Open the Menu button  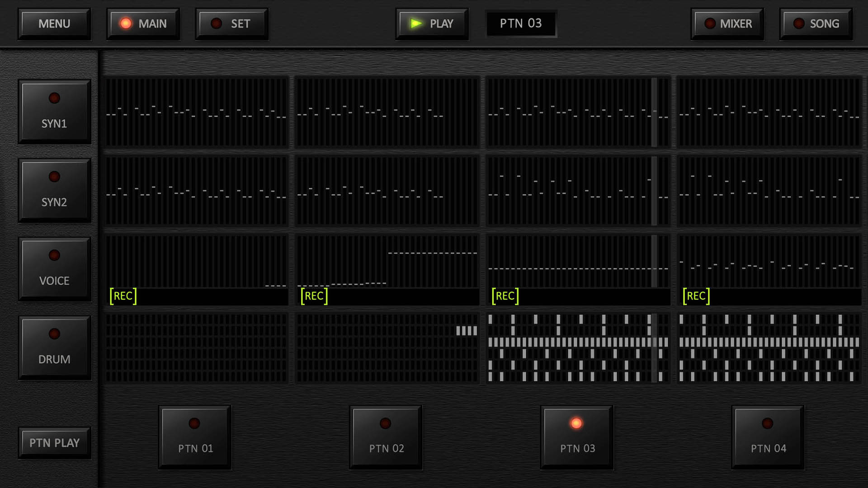[x=54, y=24]
